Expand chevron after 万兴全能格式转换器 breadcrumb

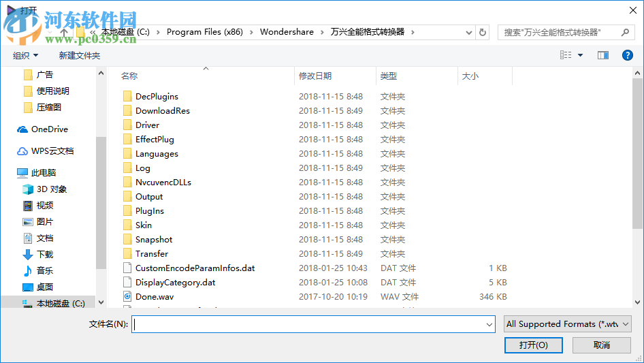pos(413,32)
